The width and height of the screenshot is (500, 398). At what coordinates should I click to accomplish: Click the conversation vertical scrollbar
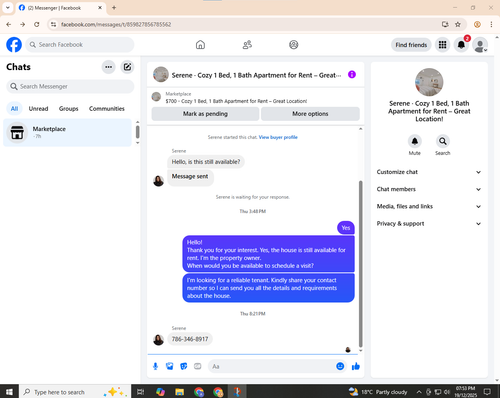360,263
